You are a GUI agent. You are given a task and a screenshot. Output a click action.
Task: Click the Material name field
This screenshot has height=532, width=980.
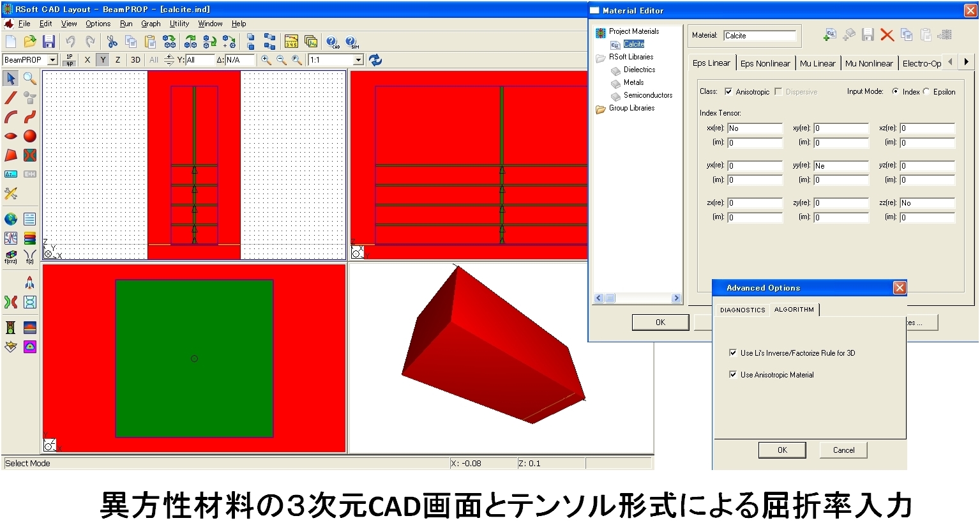760,36
